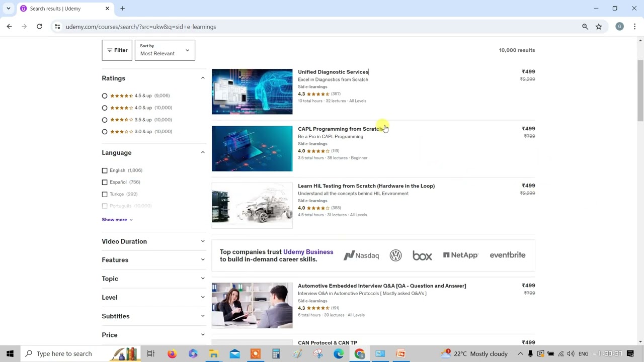The height and width of the screenshot is (362, 644).
Task: Reload the Udemy page
Action: point(39,27)
